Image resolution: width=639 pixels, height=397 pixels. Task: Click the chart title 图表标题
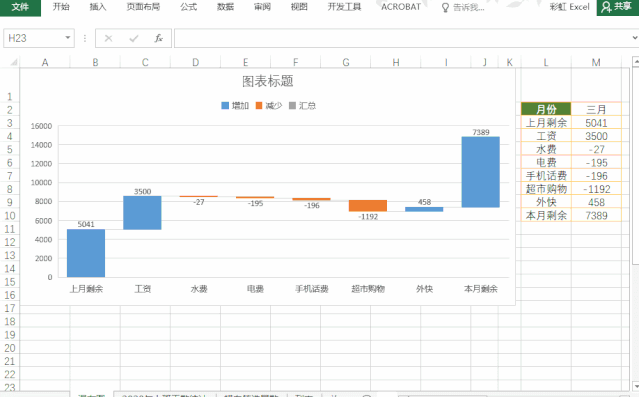[267, 81]
